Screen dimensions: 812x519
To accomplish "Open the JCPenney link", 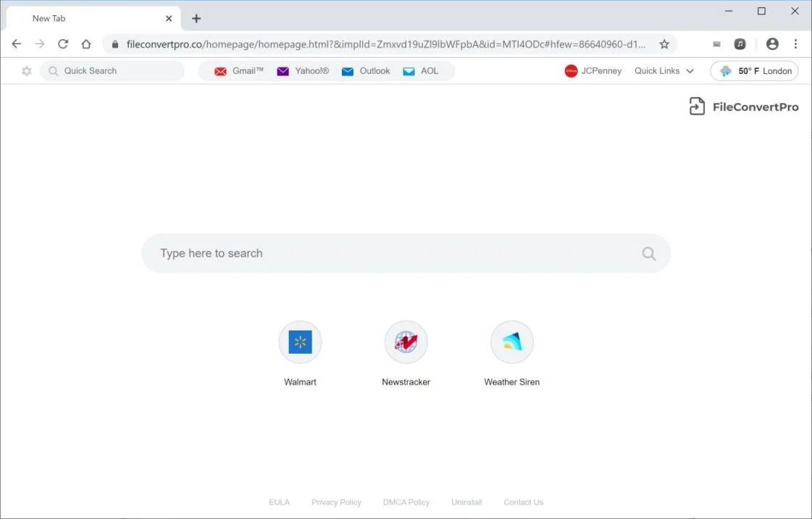I will (593, 71).
